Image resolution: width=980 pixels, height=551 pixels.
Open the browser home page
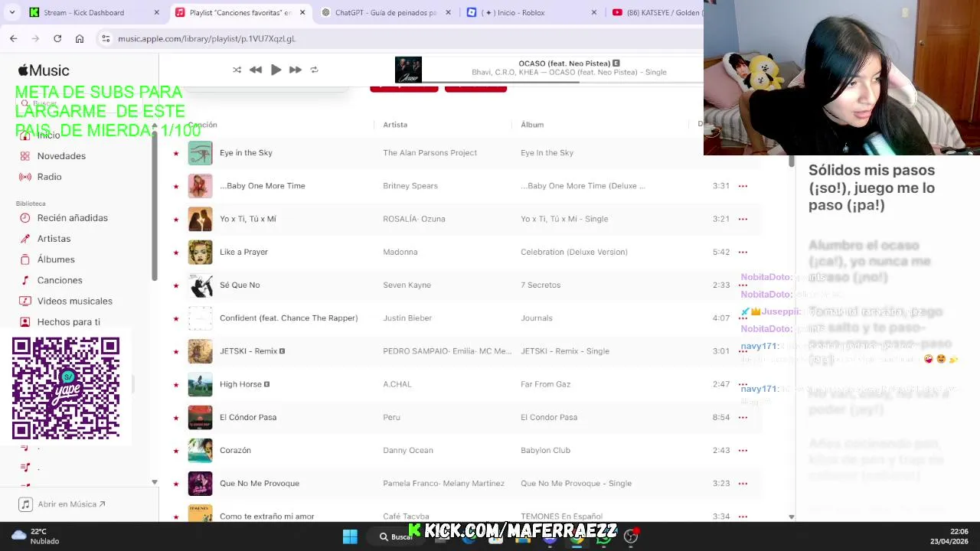(x=80, y=38)
